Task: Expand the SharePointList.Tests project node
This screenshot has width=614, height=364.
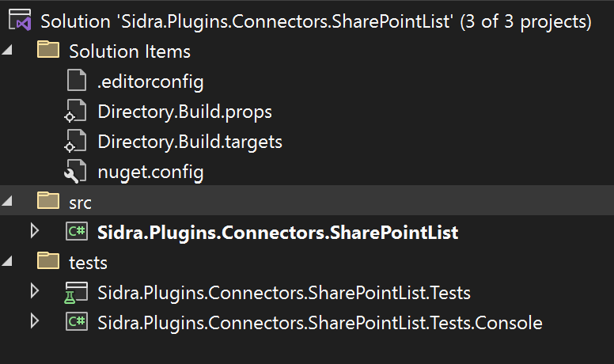Action: point(34,292)
